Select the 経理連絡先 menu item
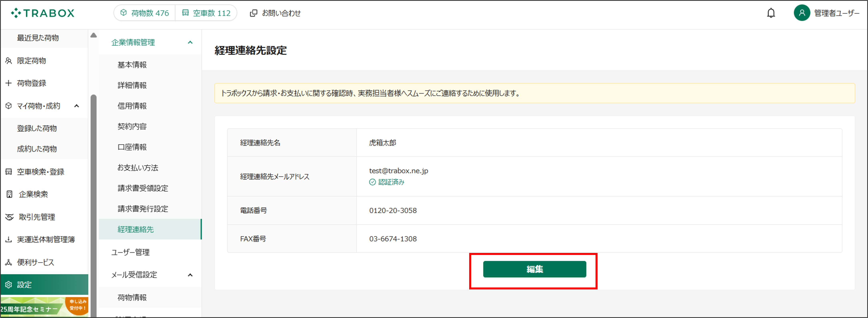 150,229
